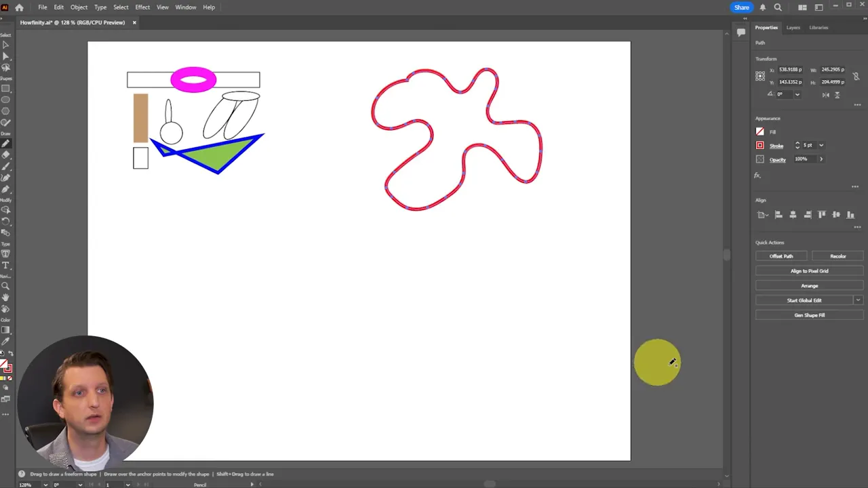This screenshot has height=488, width=868.
Task: Click the flip horizontal control in Transform
Action: 826,95
